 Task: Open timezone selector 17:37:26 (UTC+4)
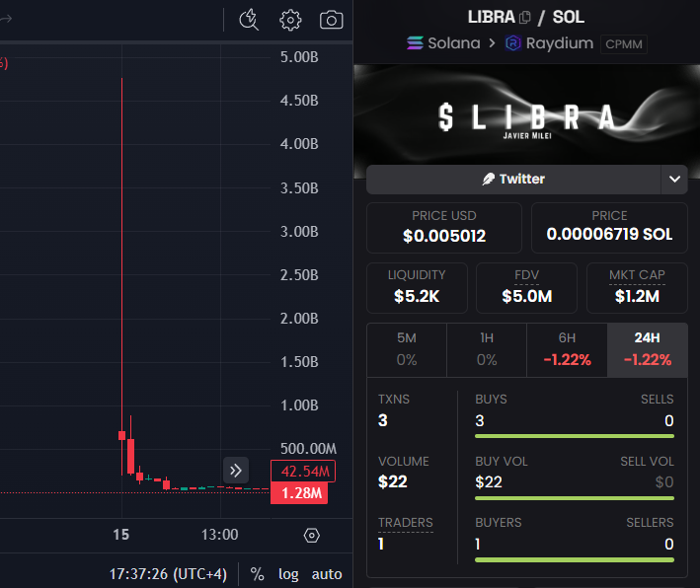[168, 574]
